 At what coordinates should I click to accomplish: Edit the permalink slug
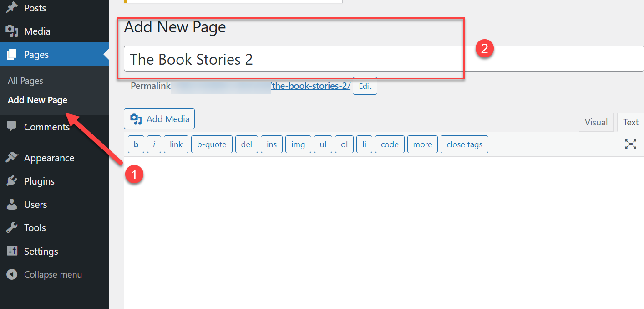[365, 86]
